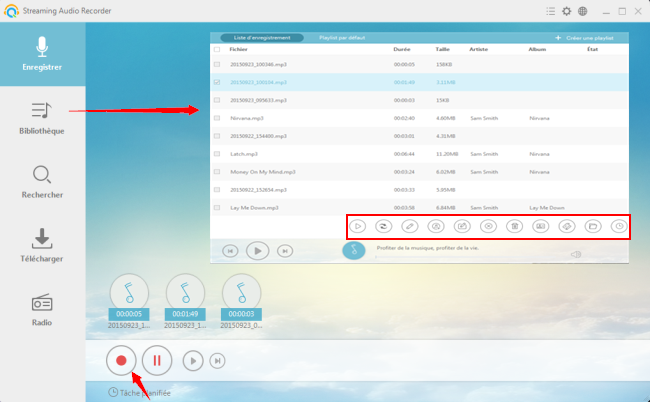Start recording with the red record button
Viewport: 650px width, 402px height.
[x=121, y=361]
